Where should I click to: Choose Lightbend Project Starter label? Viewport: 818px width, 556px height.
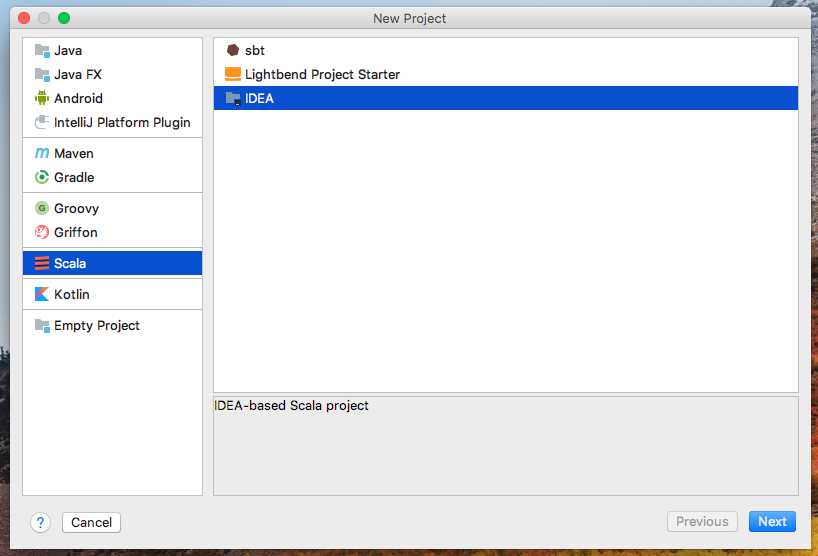(x=322, y=75)
